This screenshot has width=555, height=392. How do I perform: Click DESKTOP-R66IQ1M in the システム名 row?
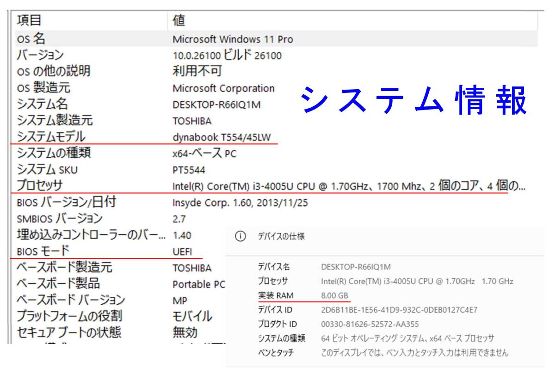pyautogui.click(x=216, y=105)
